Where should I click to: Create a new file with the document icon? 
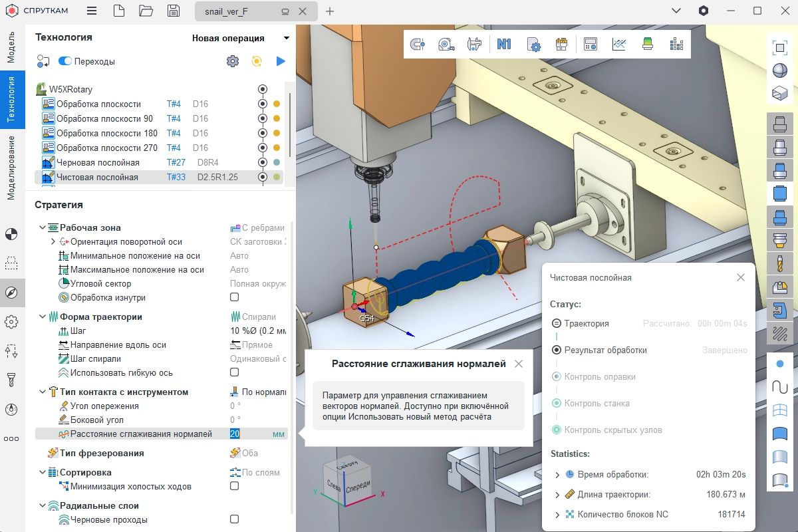118,11
